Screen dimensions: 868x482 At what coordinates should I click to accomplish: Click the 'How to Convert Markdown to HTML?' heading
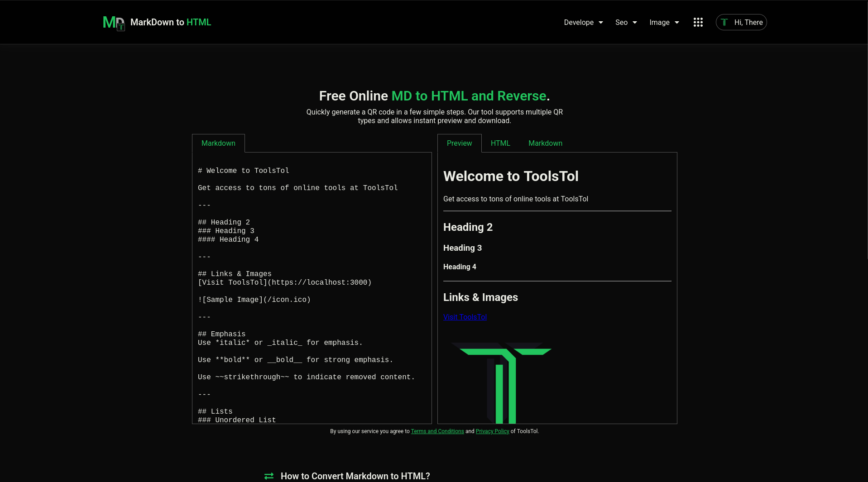(355, 476)
